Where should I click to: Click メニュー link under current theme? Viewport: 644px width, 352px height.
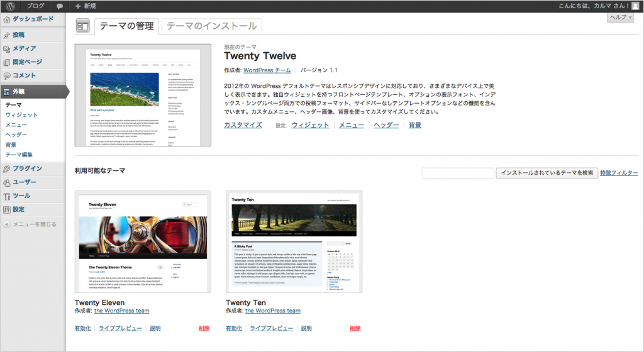click(x=352, y=125)
